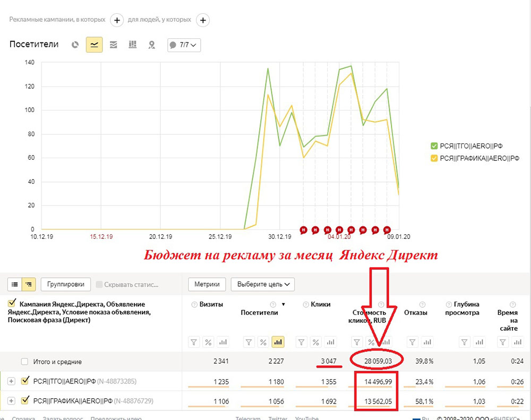
Task: Click total visits value 2 341
Action: coord(221,362)
